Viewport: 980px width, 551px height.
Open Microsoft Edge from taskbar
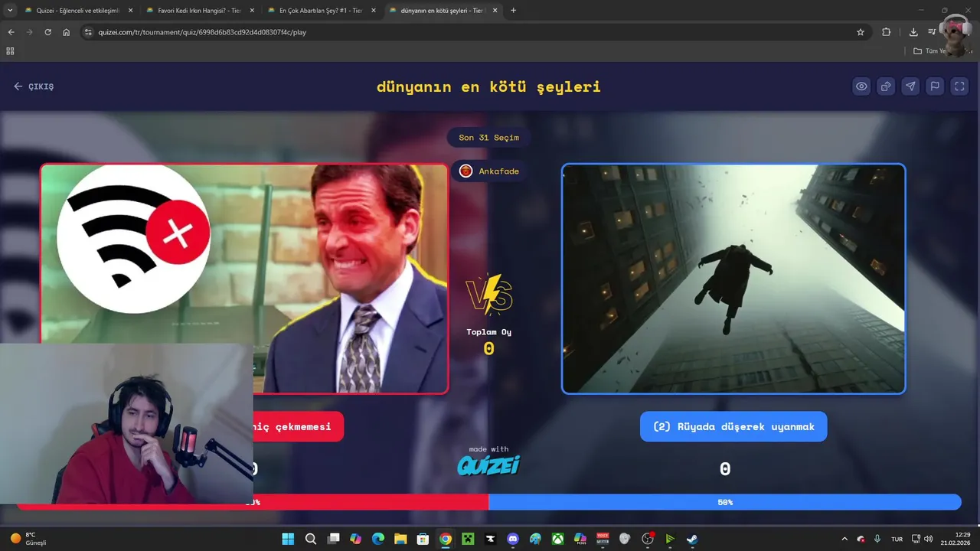point(377,539)
